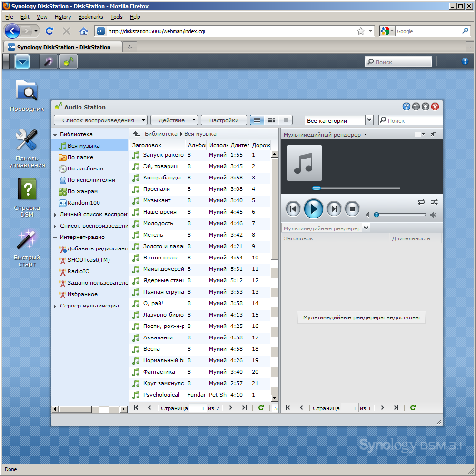Expand Личный список воспроизведения node
Viewport: 476px width, 476px height.
tap(55, 215)
